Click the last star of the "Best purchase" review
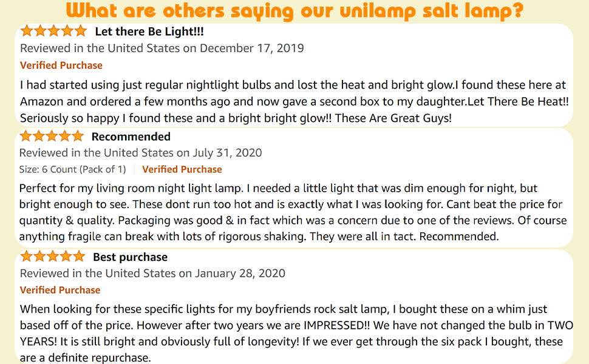 pos(79,257)
